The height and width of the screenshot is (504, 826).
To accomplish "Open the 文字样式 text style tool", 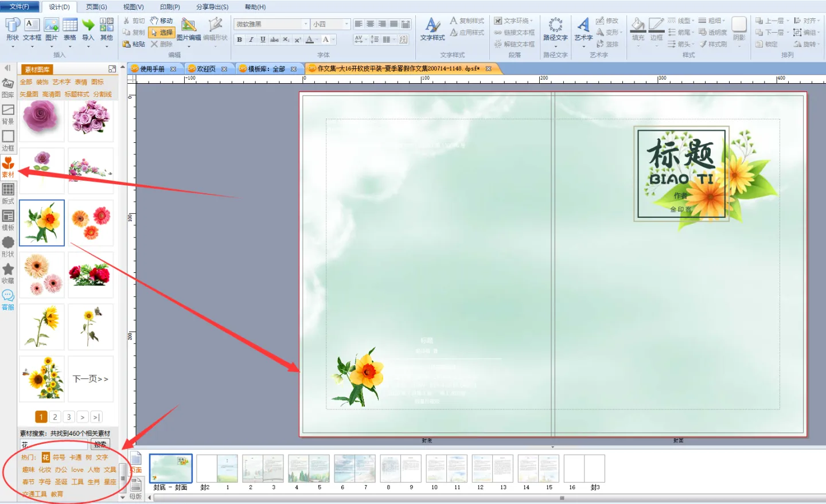I will point(433,29).
